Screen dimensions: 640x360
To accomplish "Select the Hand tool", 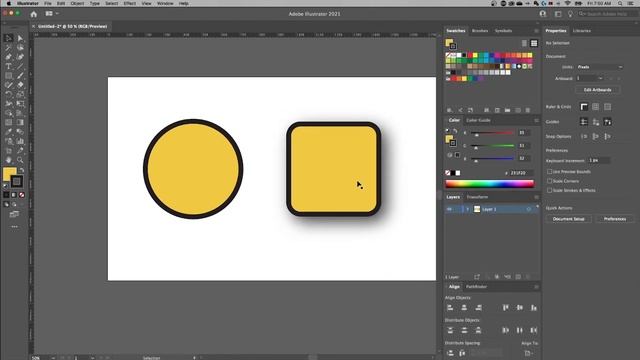I will (8, 160).
